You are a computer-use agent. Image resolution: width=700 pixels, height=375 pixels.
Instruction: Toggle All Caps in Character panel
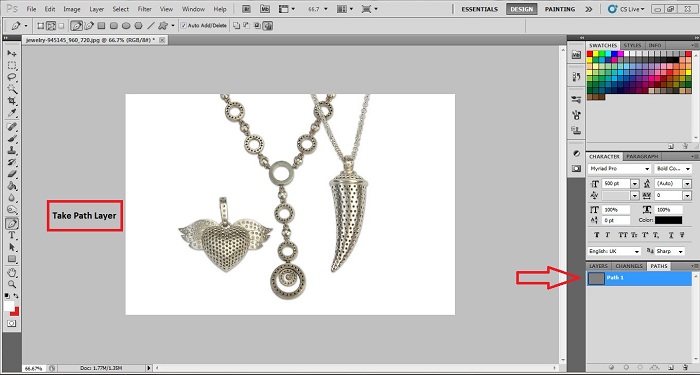(x=623, y=234)
